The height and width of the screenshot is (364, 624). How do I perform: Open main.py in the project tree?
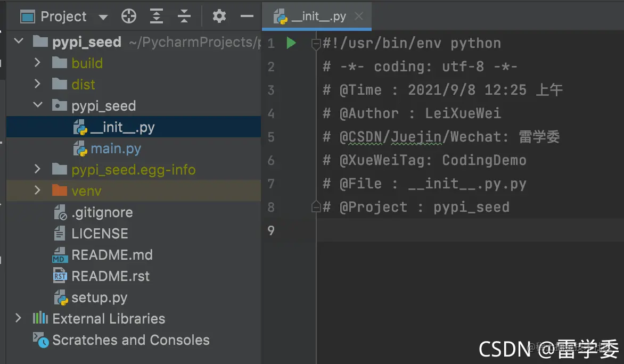tap(116, 148)
